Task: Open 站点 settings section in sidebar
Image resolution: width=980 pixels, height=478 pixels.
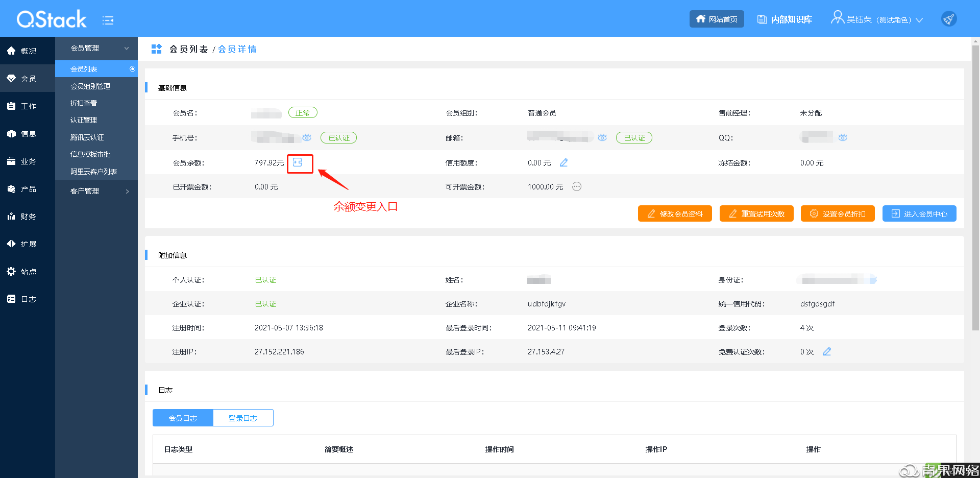Action: (28, 271)
